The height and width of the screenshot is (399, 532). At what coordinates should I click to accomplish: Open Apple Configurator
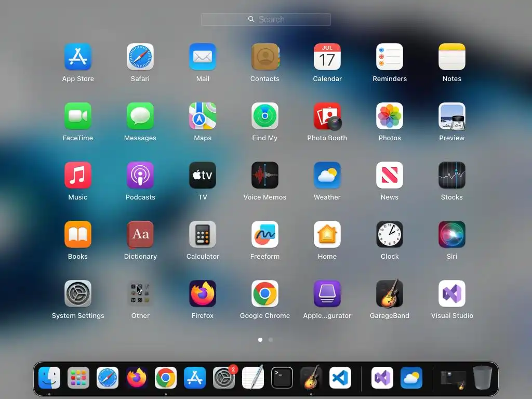[327, 294]
